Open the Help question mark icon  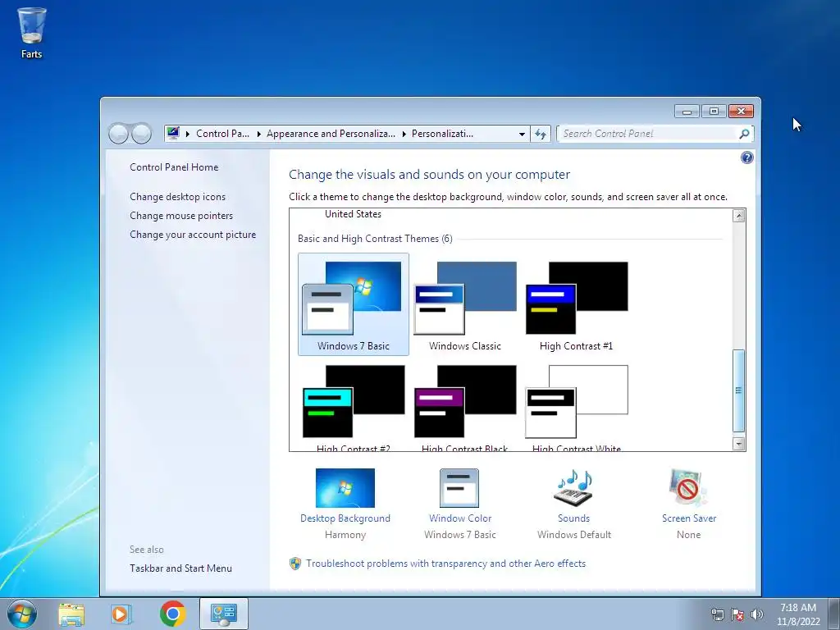point(746,157)
